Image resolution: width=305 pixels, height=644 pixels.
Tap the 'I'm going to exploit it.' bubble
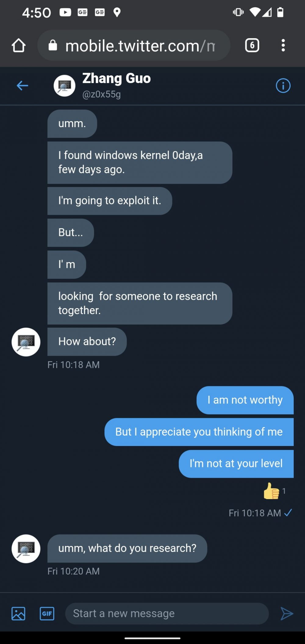click(x=109, y=201)
